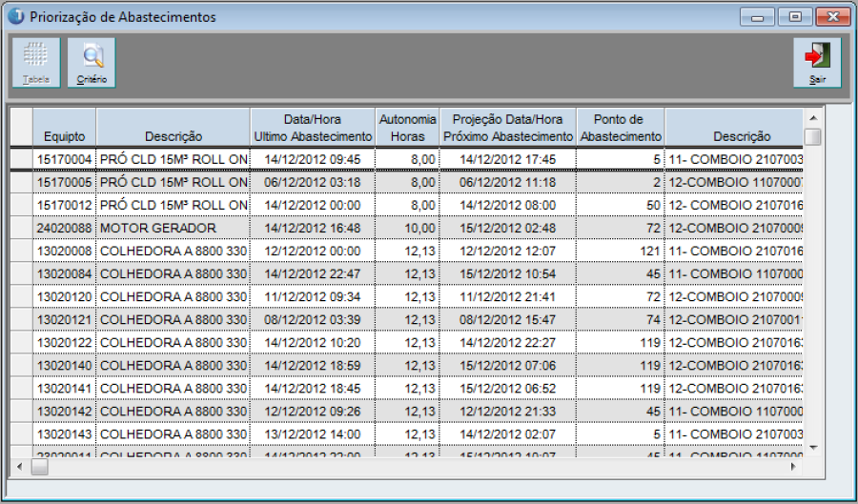This screenshot has width=858, height=504.
Task: Click refuel point cell 74
Action: [x=621, y=320]
